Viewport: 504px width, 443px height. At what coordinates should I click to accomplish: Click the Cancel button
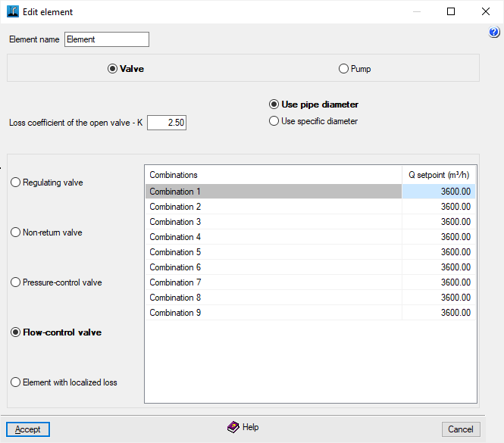pyautogui.click(x=461, y=429)
